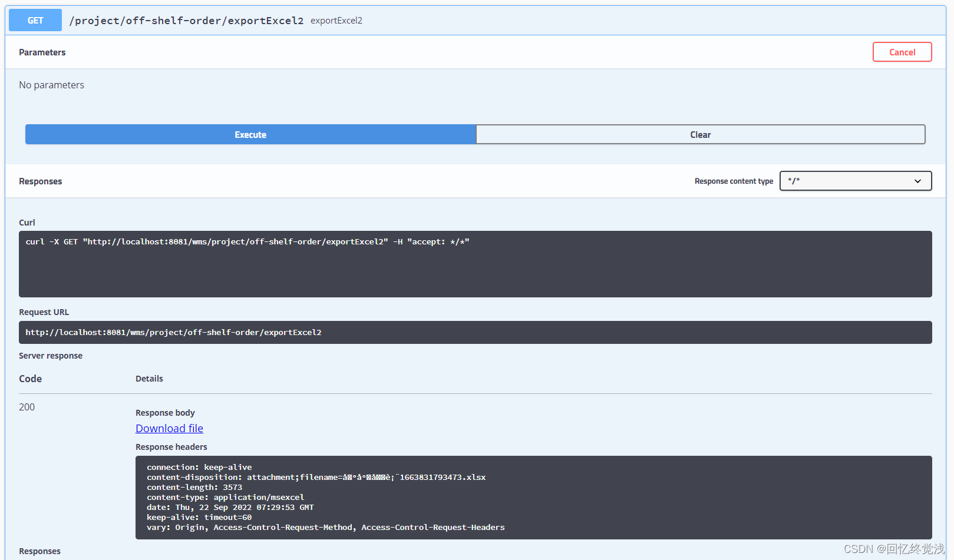Open the Response content type dropdown
Viewport: 954px width, 560px height.
click(x=855, y=181)
